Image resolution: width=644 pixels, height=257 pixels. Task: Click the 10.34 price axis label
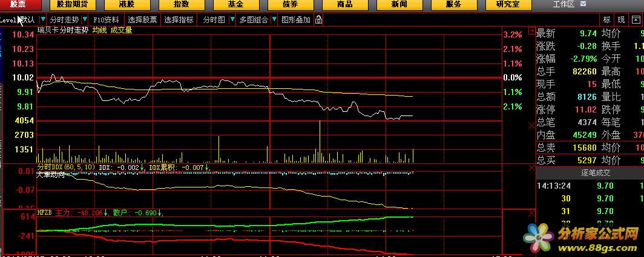[22, 35]
